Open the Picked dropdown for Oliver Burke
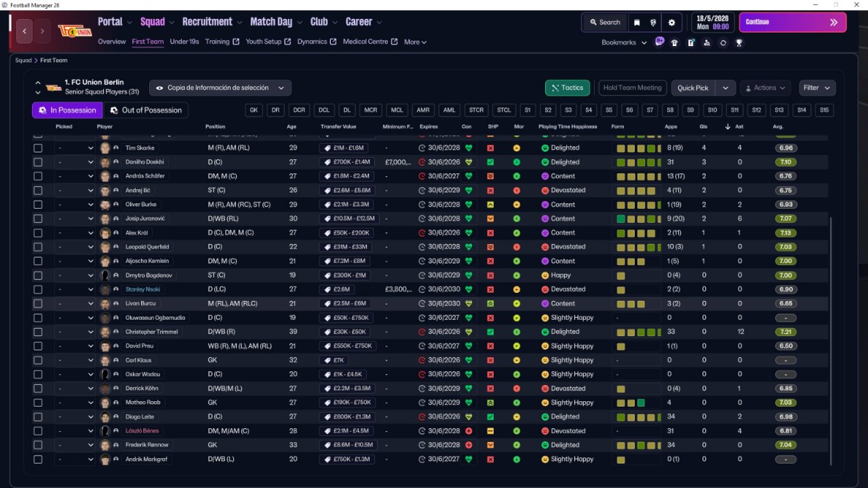Screen dimensions: 868x488 (75, 205)
